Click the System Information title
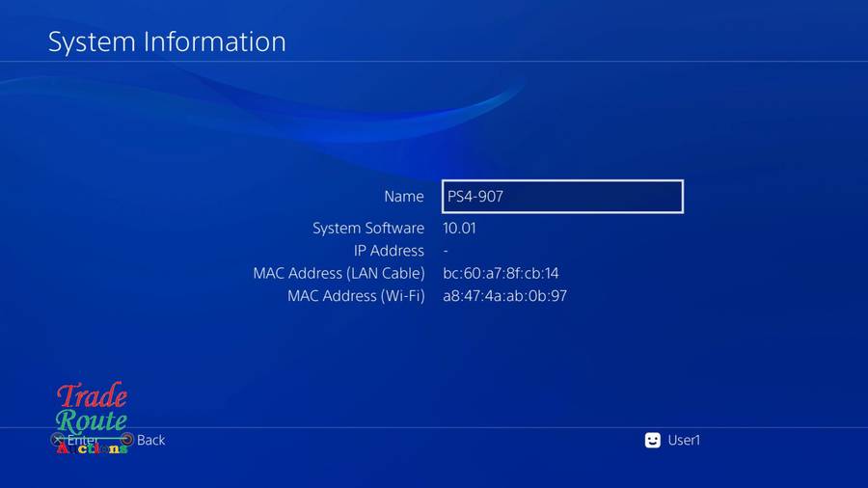This screenshot has width=868, height=488. (167, 41)
